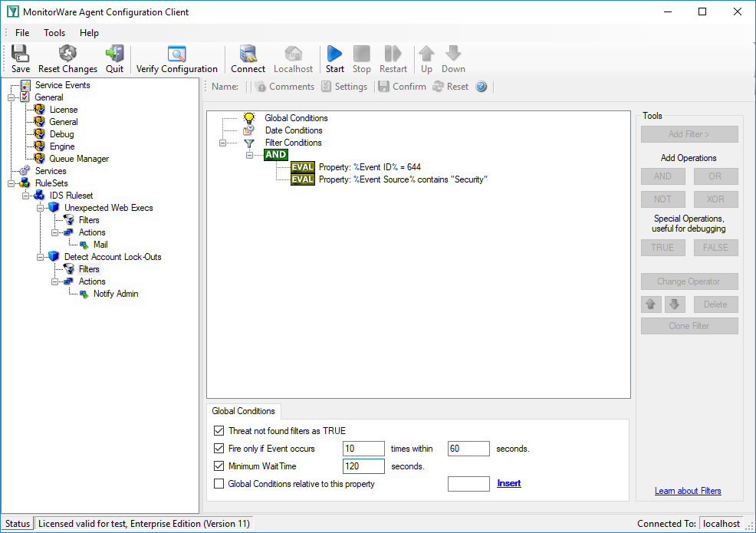Click the Verify Configuration icon
Image resolution: width=756 pixels, height=533 pixels.
click(x=176, y=54)
